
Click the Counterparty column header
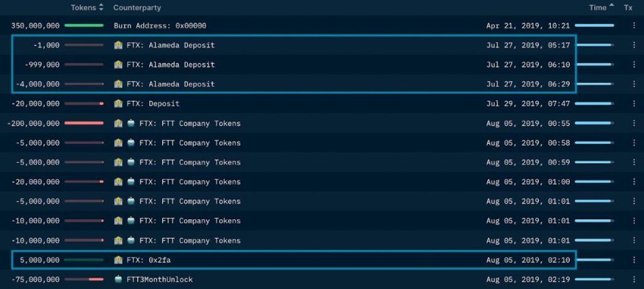[x=137, y=8]
